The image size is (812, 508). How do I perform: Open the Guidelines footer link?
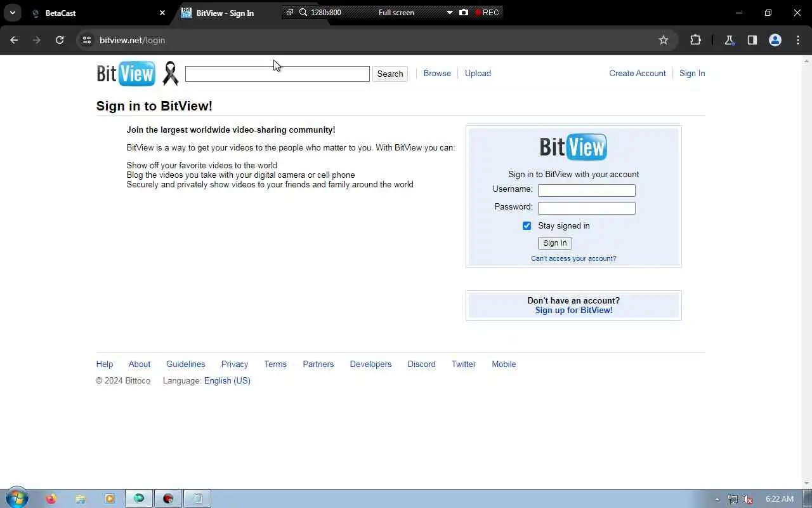tap(186, 364)
